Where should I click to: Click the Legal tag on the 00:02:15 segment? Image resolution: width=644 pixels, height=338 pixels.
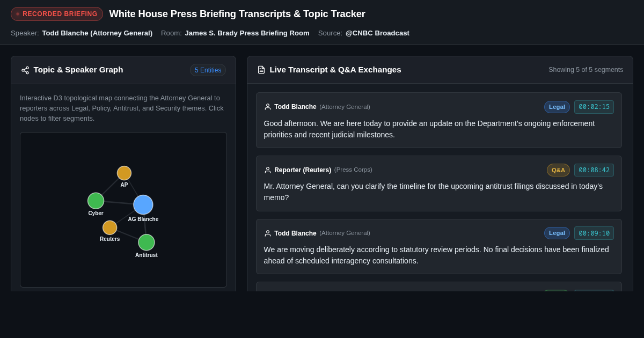click(x=557, y=107)
